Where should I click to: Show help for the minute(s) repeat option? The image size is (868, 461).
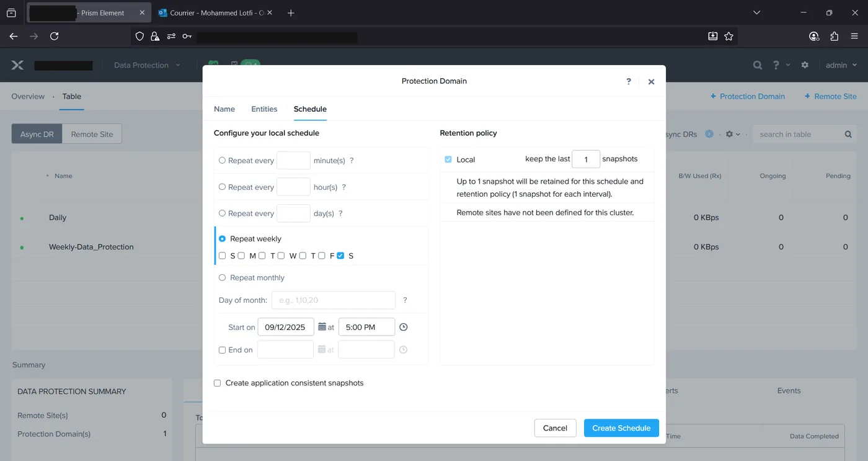pos(352,161)
